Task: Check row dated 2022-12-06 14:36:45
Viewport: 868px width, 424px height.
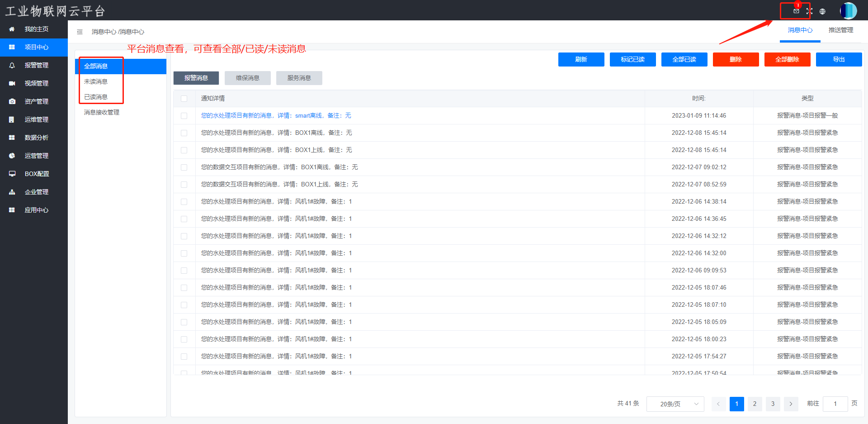Action: [x=184, y=219]
